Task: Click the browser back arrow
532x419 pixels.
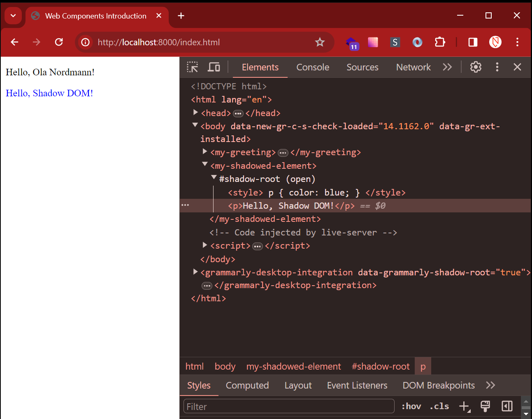Action: 14,42
